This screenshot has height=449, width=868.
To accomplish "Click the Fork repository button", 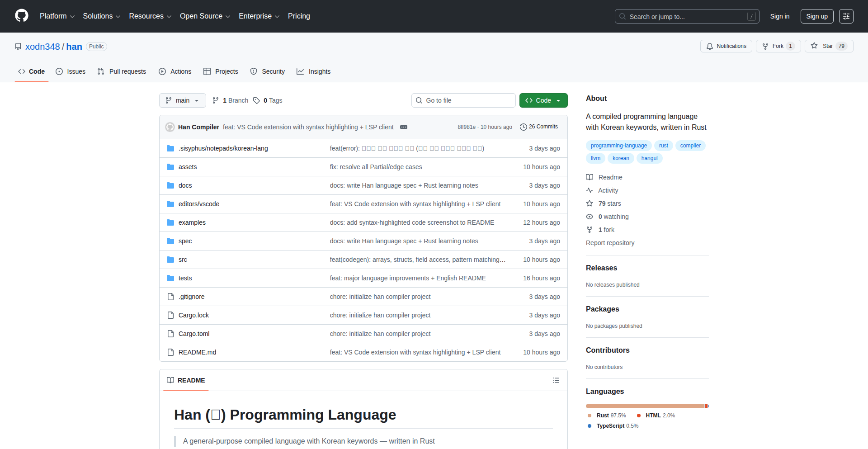I will point(778,46).
